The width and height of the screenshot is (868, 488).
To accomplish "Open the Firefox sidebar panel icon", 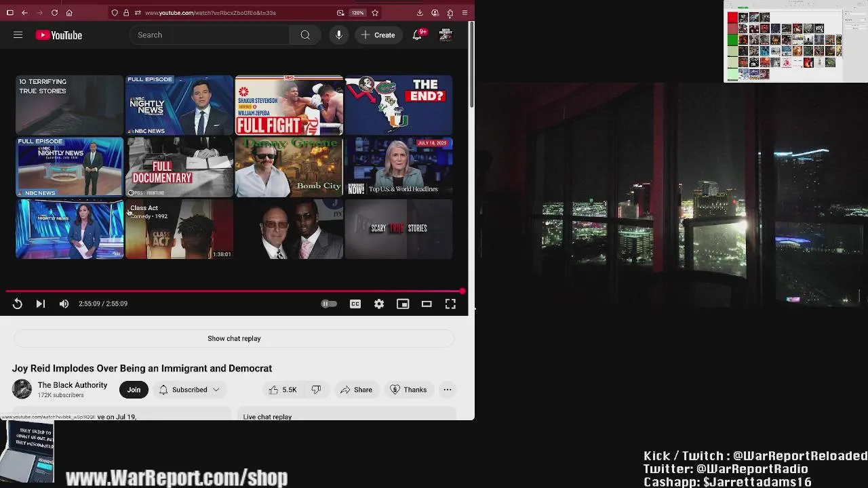I will 9,12.
